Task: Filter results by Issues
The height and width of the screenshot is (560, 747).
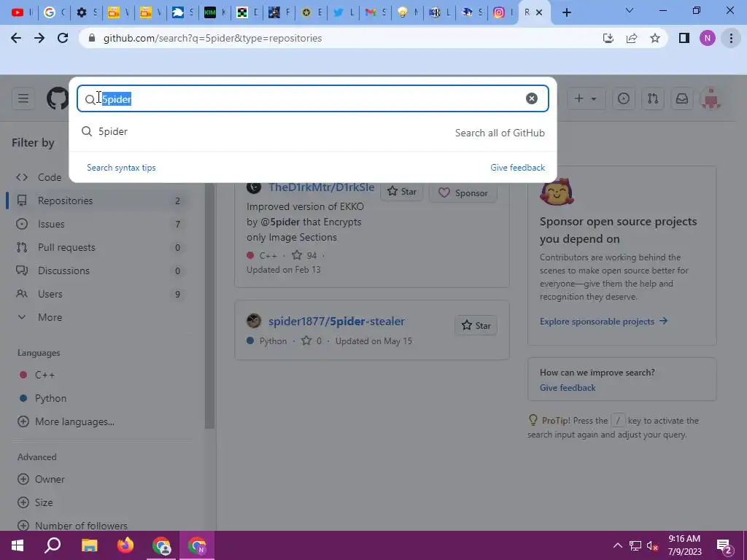Action: tap(98, 224)
